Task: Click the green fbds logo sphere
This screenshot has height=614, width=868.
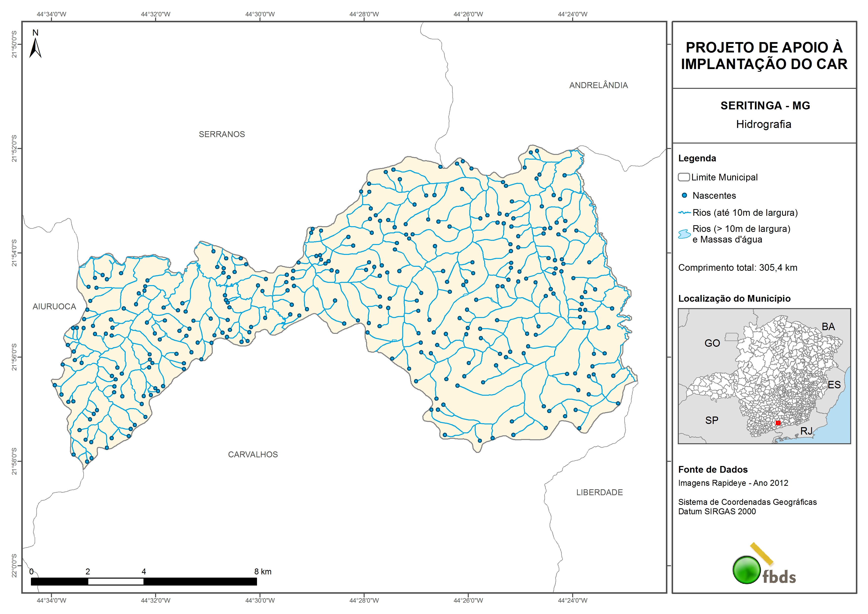Action: pyautogui.click(x=747, y=570)
